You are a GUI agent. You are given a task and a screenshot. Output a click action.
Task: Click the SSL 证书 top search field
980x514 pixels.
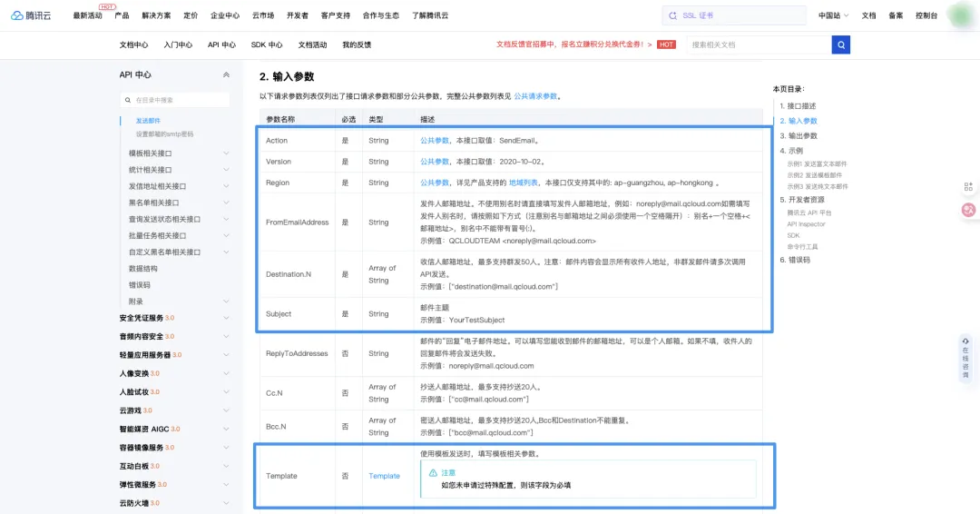734,15
